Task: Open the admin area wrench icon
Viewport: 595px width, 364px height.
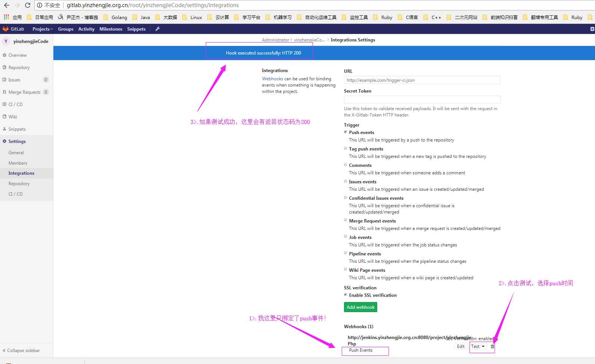Action: [158, 29]
